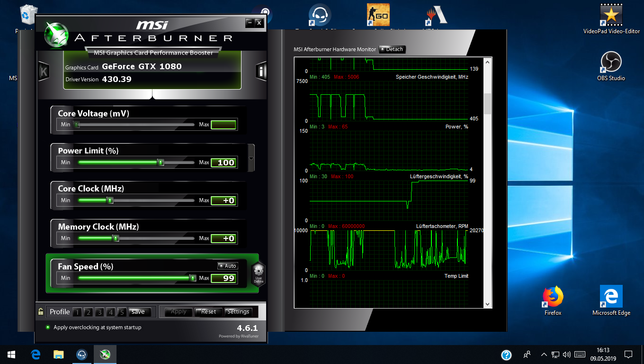The height and width of the screenshot is (364, 644).
Task: Open File Explorer from the taskbar
Action: click(58, 354)
